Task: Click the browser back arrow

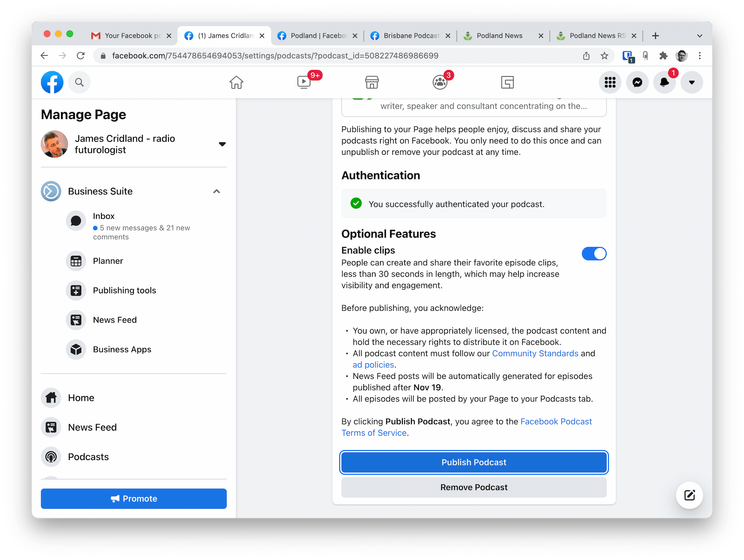Action: tap(44, 56)
